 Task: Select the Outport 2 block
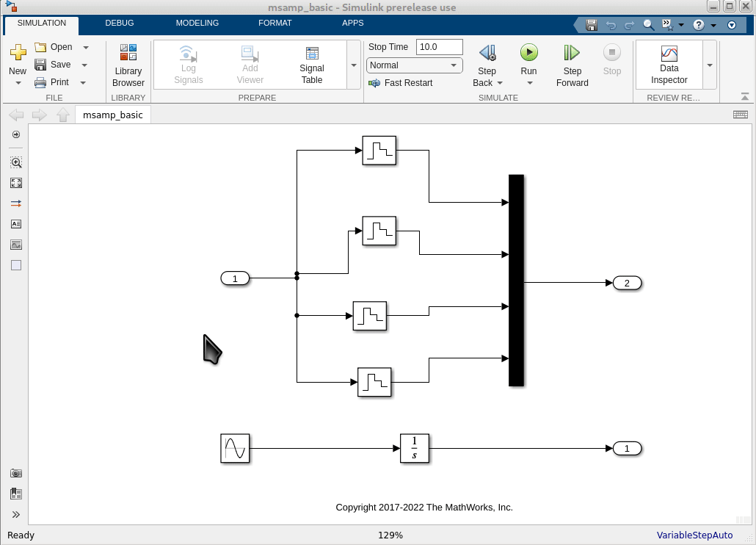627,283
